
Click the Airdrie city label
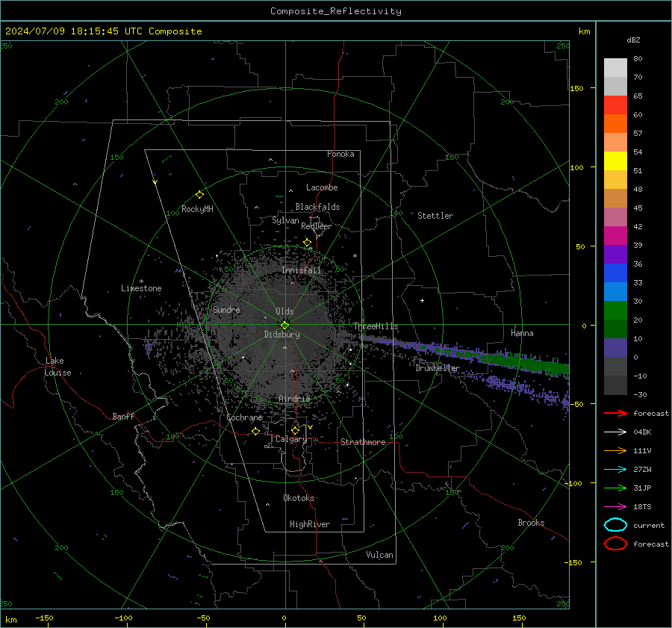(x=294, y=399)
